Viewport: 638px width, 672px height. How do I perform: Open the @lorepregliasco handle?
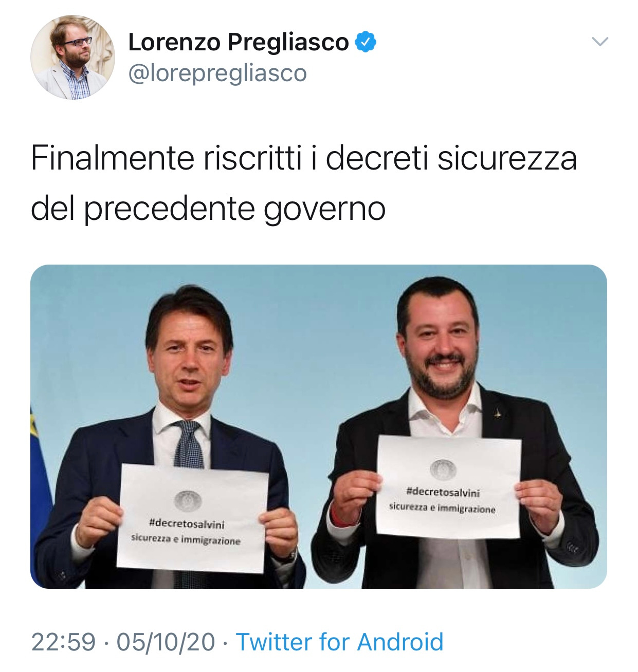tap(217, 73)
